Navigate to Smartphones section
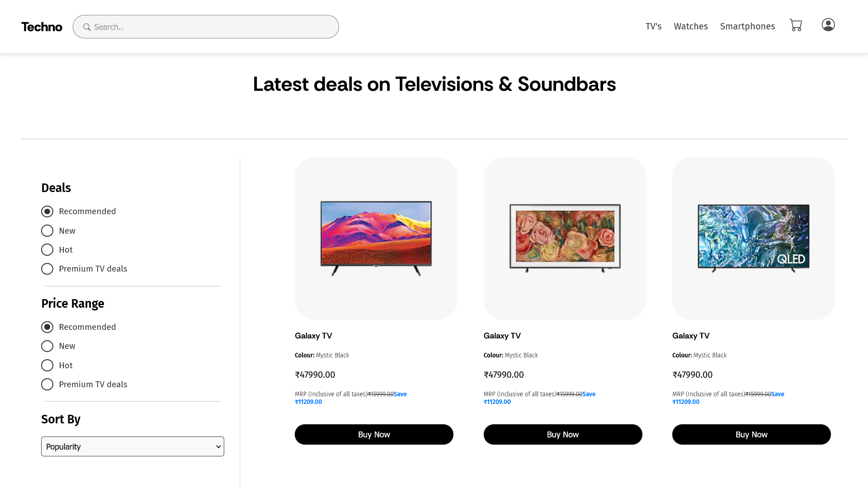This screenshot has width=868, height=488. point(747,26)
